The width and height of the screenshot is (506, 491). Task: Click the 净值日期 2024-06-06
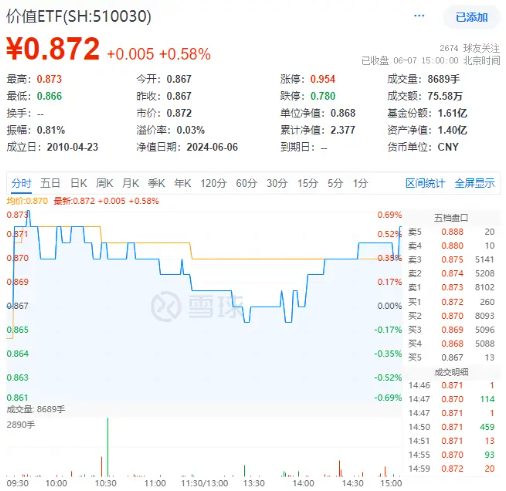(x=212, y=147)
